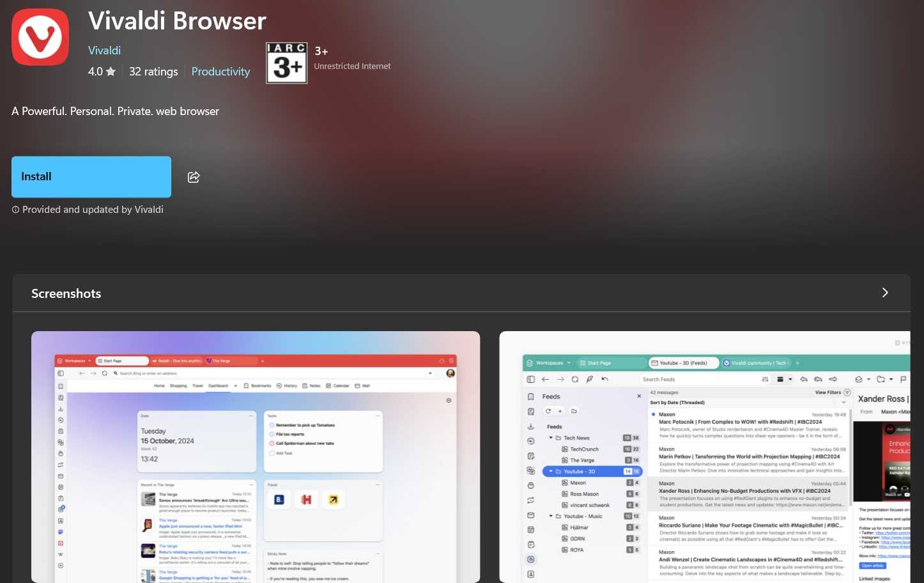Screen dimensions: 924x583
Task: Open the Feeds reader screenshot thumbnail
Action: (x=705, y=457)
